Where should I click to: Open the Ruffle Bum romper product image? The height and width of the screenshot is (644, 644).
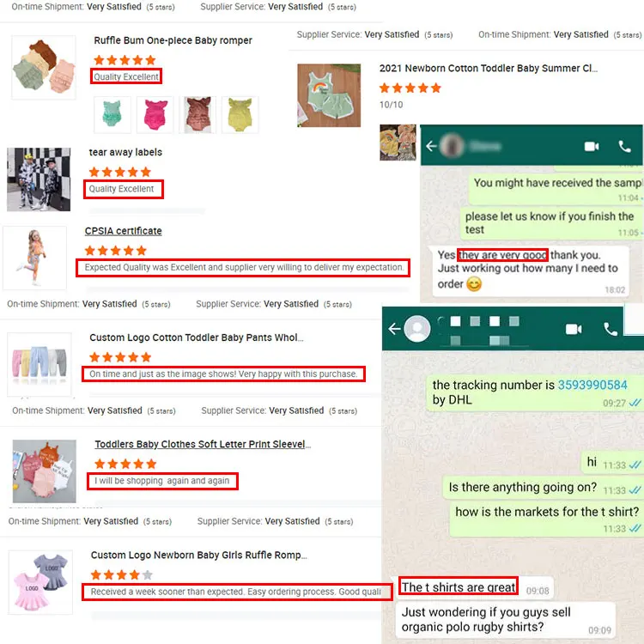click(44, 67)
